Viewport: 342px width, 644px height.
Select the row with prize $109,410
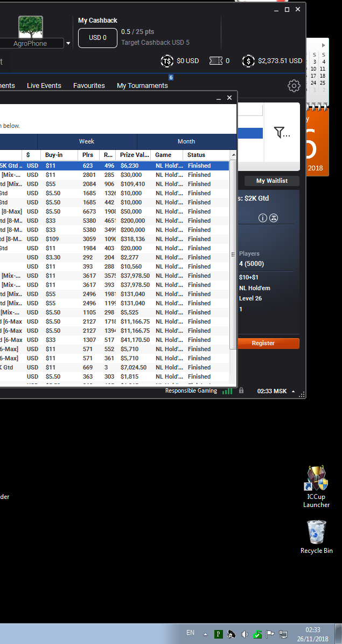tap(114, 184)
